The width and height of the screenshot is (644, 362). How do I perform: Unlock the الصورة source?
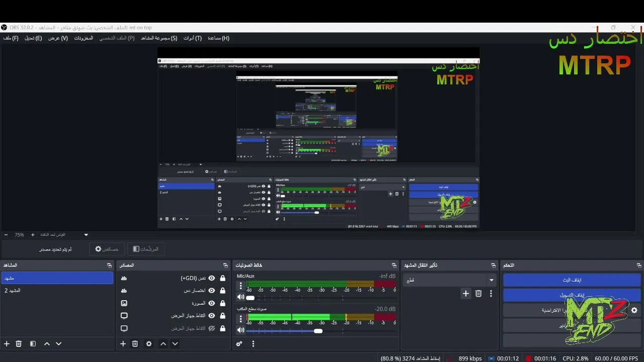222,303
